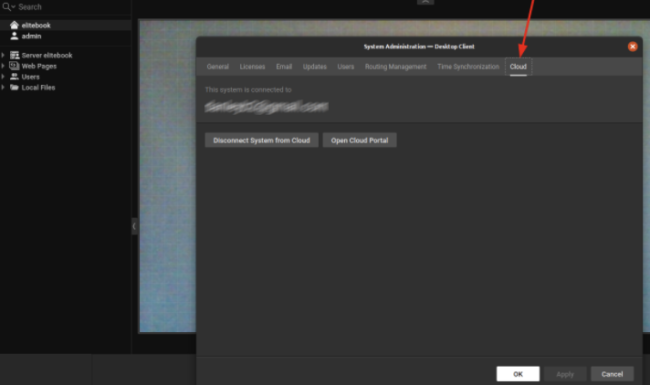Close the System Administration dialog
The width and height of the screenshot is (650, 385).
point(632,46)
